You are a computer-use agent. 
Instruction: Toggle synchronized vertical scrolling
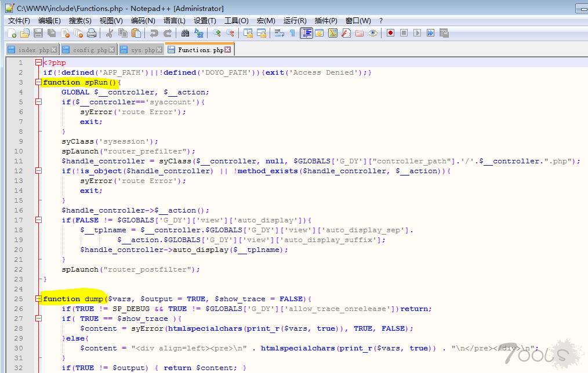pos(248,34)
